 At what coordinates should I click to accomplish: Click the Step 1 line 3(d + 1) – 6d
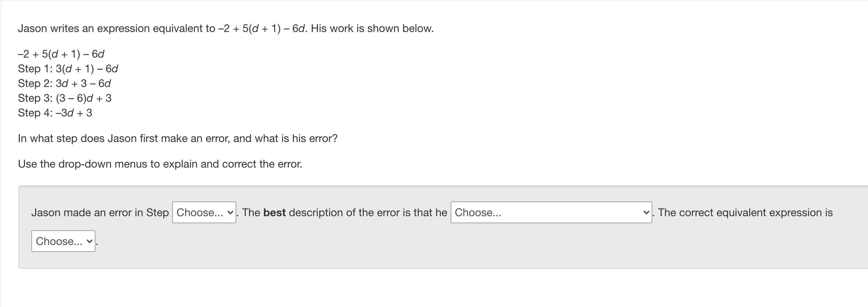click(x=68, y=69)
